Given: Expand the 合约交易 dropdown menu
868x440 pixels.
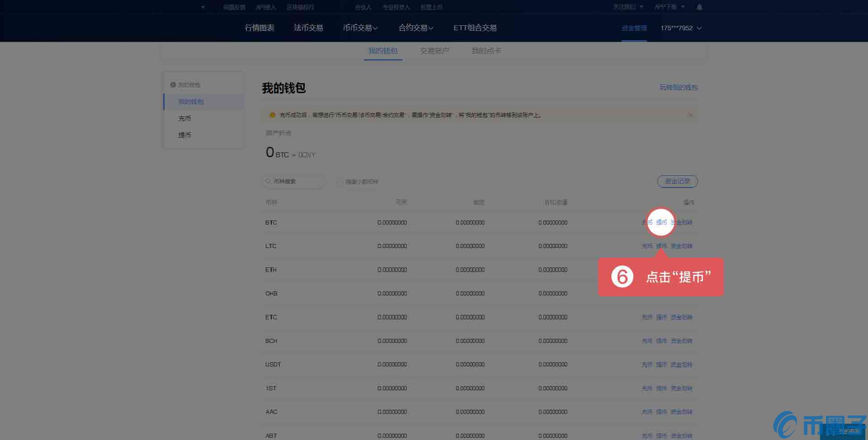Looking at the screenshot, I should coord(416,28).
